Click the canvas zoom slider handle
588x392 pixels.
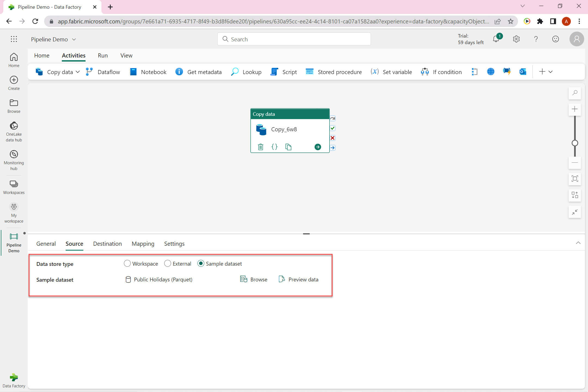(575, 143)
